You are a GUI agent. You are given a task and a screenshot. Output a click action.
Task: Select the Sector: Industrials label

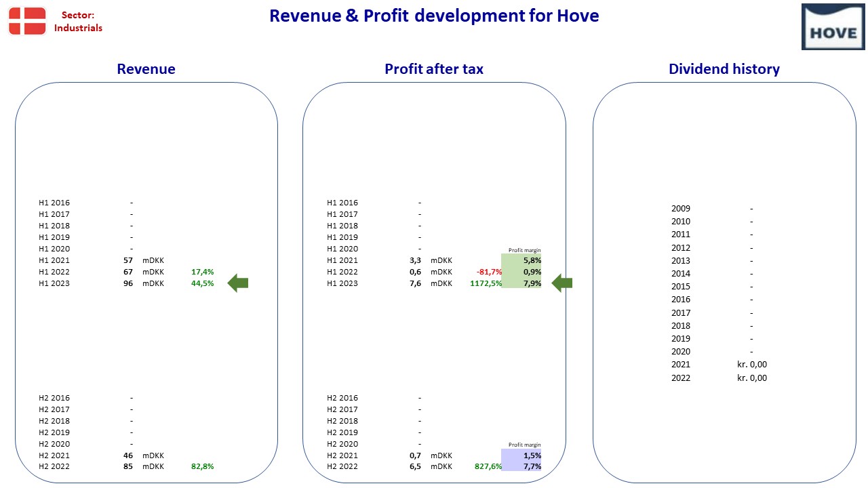point(78,22)
